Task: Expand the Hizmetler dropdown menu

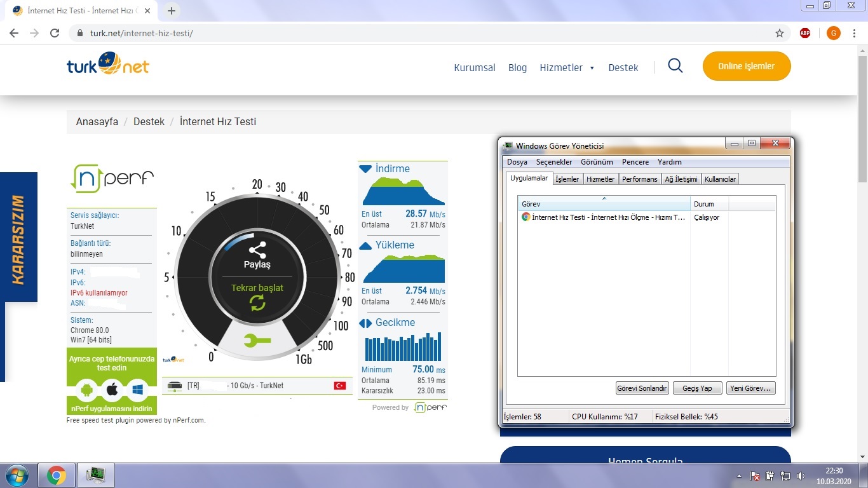Action: tap(567, 67)
